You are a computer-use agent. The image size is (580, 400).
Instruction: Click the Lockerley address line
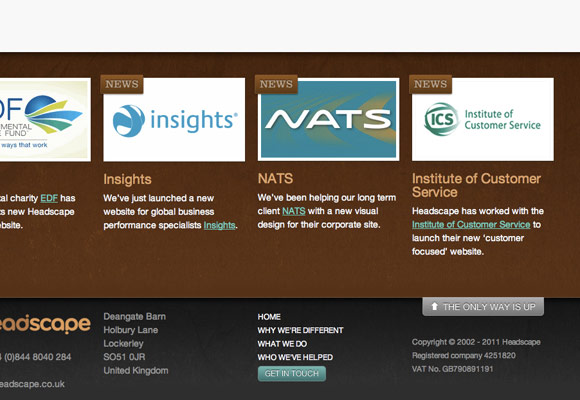[x=123, y=344]
